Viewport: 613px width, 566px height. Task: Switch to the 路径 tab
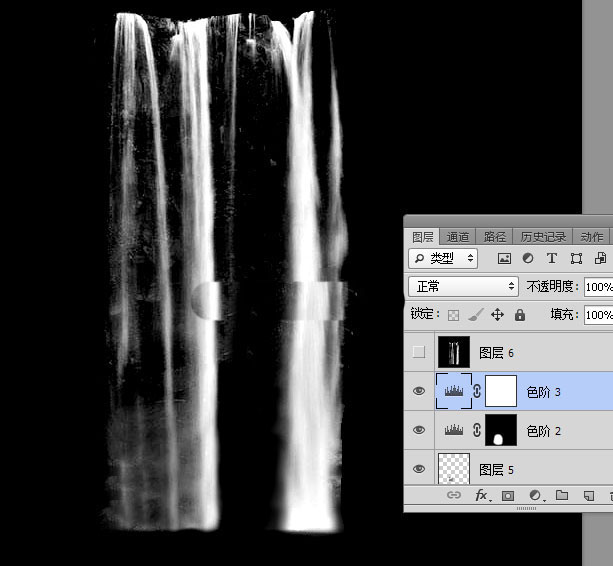click(x=495, y=237)
